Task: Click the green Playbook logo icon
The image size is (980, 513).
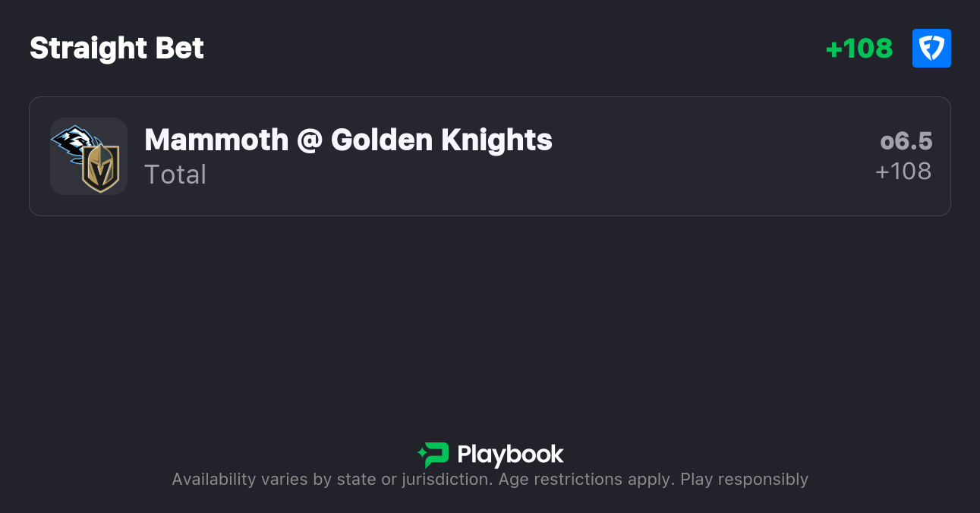Action: coord(433,455)
